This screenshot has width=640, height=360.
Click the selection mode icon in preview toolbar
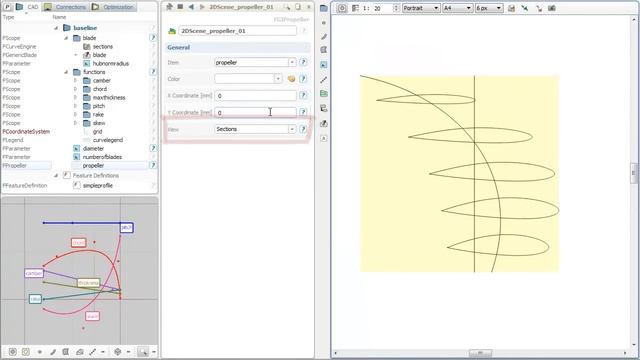[142, 351]
